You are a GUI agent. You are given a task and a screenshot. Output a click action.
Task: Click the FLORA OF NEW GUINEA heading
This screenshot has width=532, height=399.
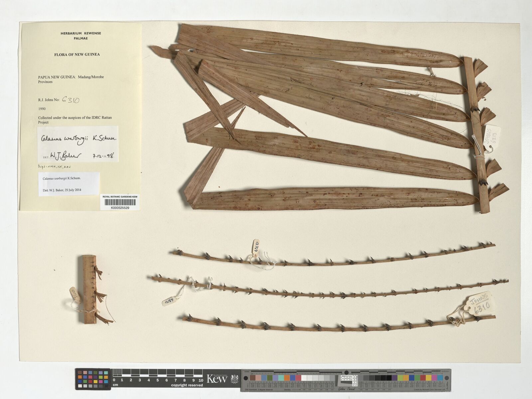(x=77, y=55)
